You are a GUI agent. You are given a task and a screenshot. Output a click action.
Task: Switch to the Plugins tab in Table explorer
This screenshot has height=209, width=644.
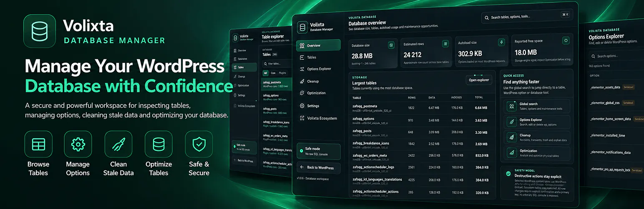point(282,73)
